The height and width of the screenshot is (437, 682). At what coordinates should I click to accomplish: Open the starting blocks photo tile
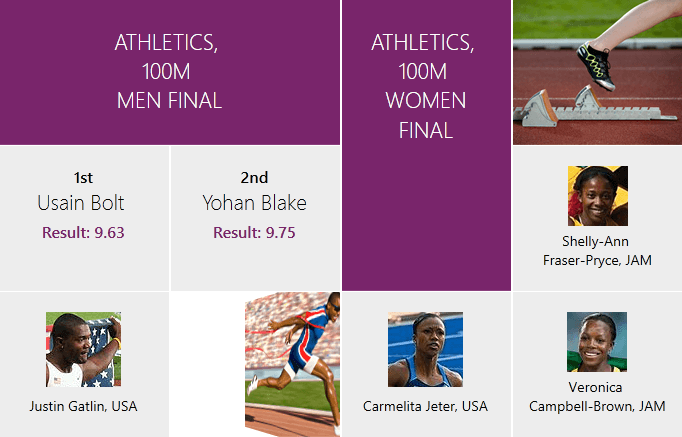point(598,72)
